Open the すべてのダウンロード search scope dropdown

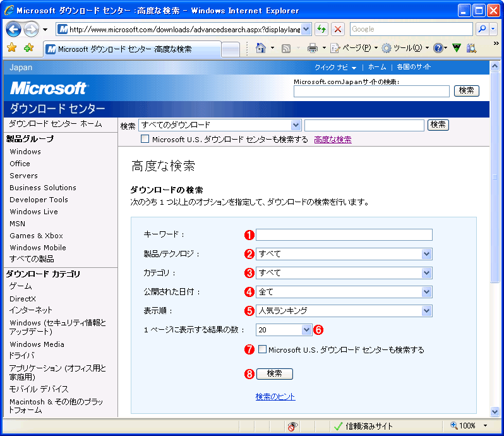point(220,124)
